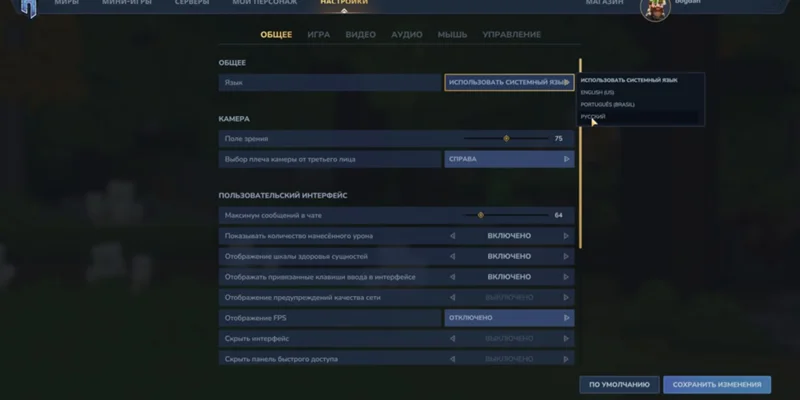Toggle the ВКЛЮЧЕНО value for damage numbers
The height and width of the screenshot is (400, 800).
coord(509,236)
